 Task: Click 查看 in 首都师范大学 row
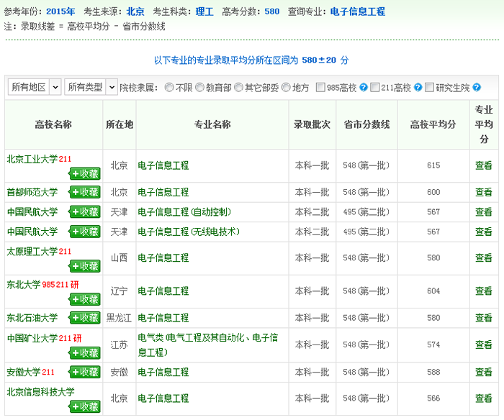click(x=484, y=192)
